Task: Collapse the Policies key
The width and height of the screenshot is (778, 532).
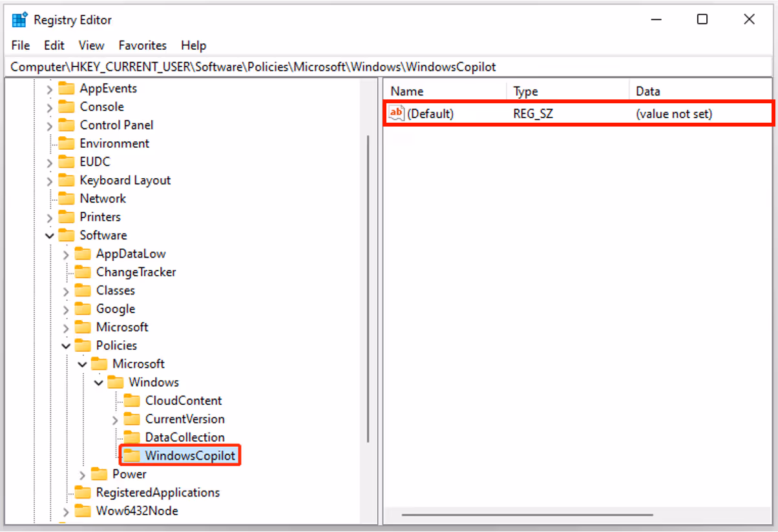Action: 66,346
